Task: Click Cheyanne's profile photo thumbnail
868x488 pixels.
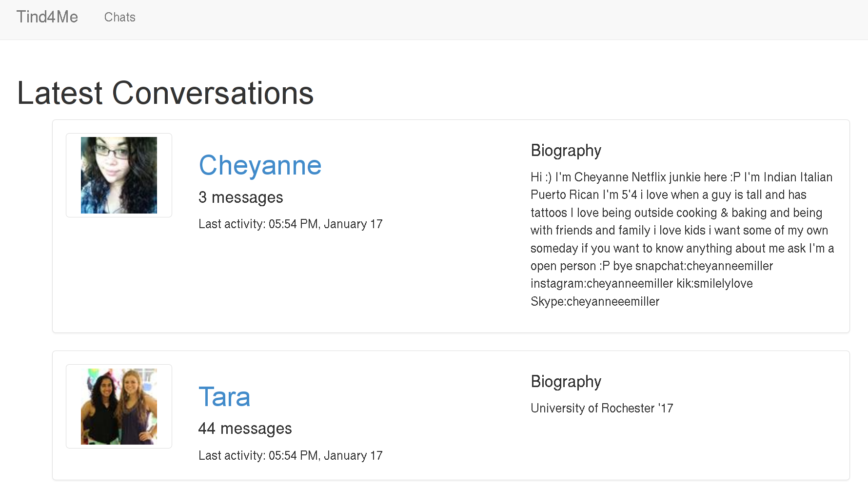Action: click(119, 175)
